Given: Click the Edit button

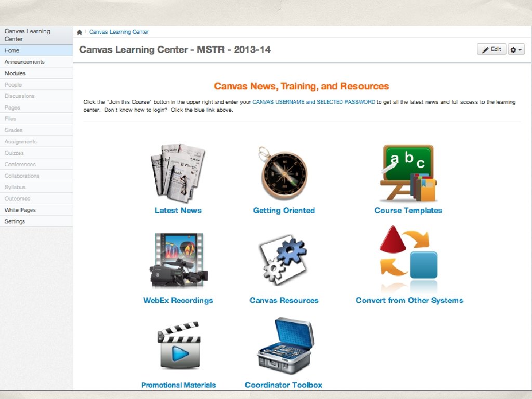Looking at the screenshot, I should coord(491,49).
